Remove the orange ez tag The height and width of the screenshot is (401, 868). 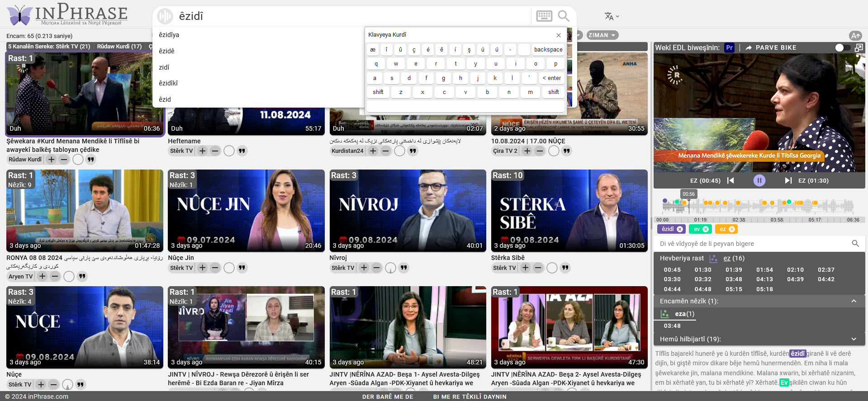point(731,229)
